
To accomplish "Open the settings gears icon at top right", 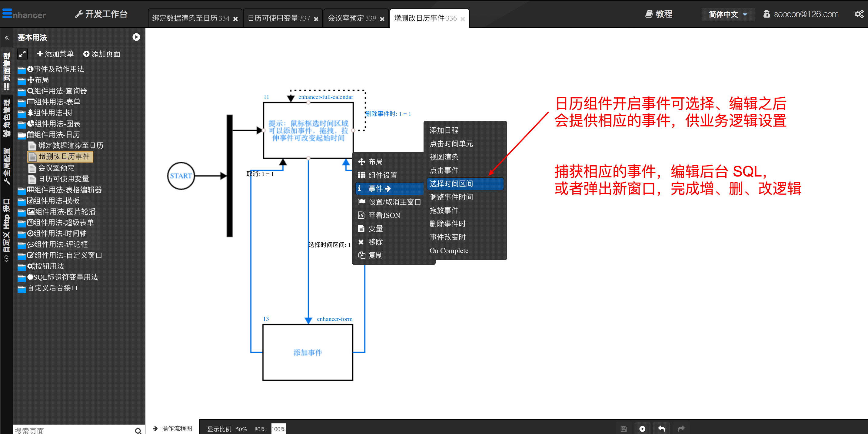I will tap(859, 14).
